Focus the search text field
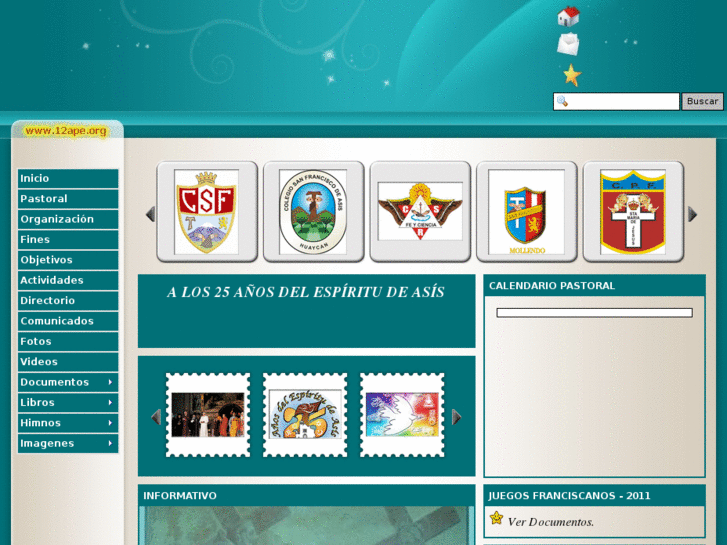 [x=616, y=101]
